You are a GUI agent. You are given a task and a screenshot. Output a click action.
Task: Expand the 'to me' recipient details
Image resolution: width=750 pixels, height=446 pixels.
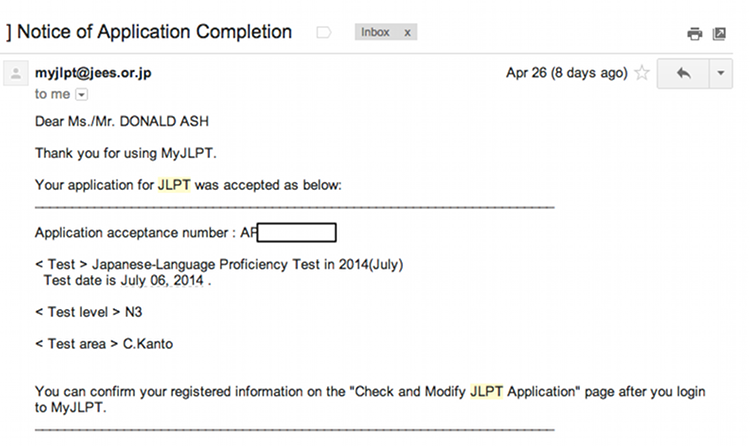pos(82,95)
